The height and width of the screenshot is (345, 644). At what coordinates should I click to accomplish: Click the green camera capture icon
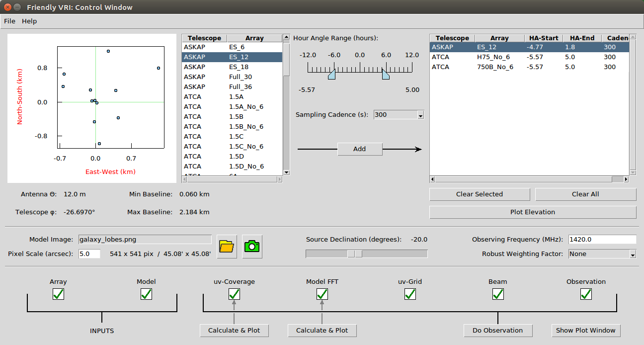[x=252, y=247]
